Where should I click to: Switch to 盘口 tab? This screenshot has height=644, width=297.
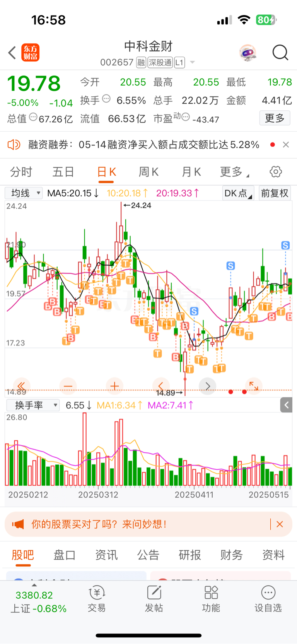pyautogui.click(x=64, y=555)
